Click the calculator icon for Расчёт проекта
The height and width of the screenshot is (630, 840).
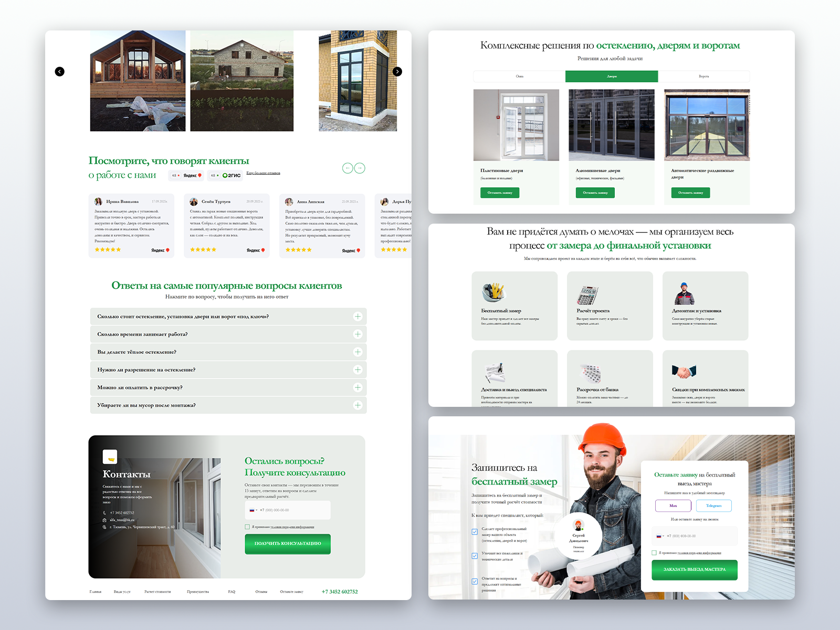click(588, 295)
